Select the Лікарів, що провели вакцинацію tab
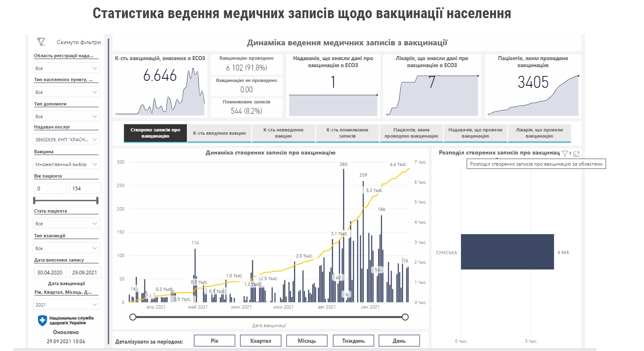The width and height of the screenshot is (644, 351). [x=540, y=133]
